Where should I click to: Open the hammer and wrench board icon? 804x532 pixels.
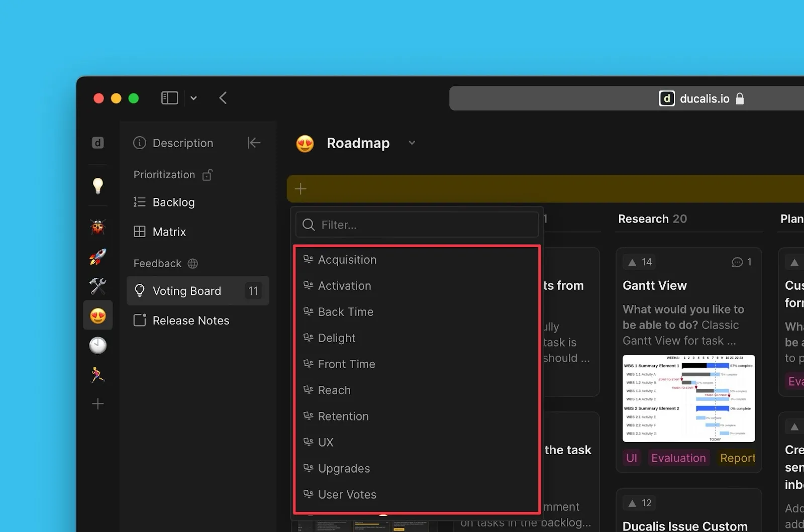tap(98, 286)
